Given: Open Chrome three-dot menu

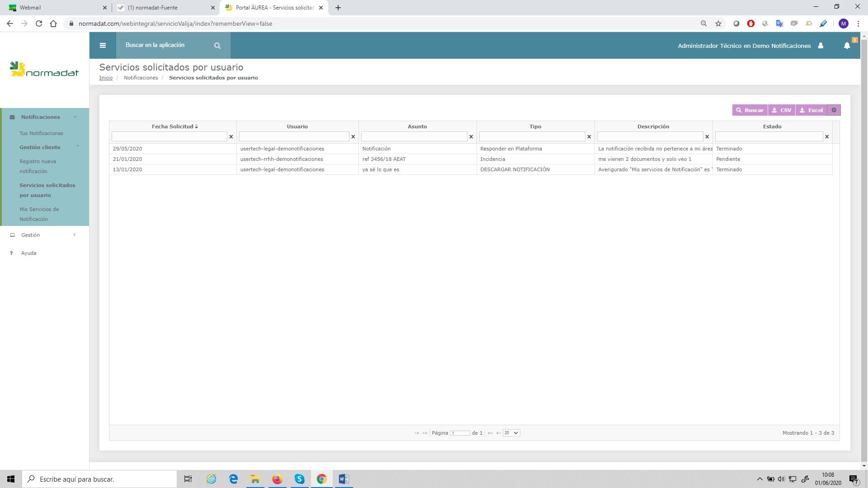Looking at the screenshot, I should coord(858,23).
